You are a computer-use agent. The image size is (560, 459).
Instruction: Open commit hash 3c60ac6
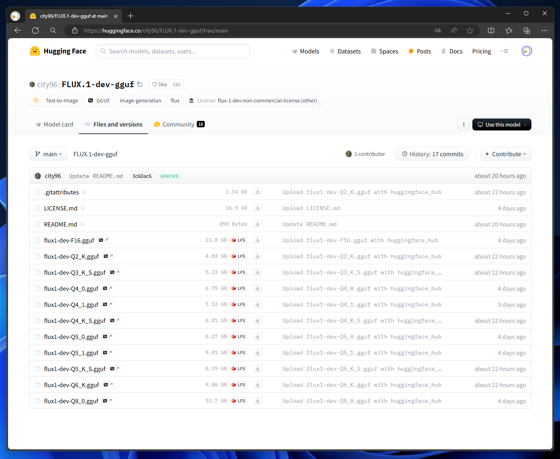pyautogui.click(x=142, y=176)
